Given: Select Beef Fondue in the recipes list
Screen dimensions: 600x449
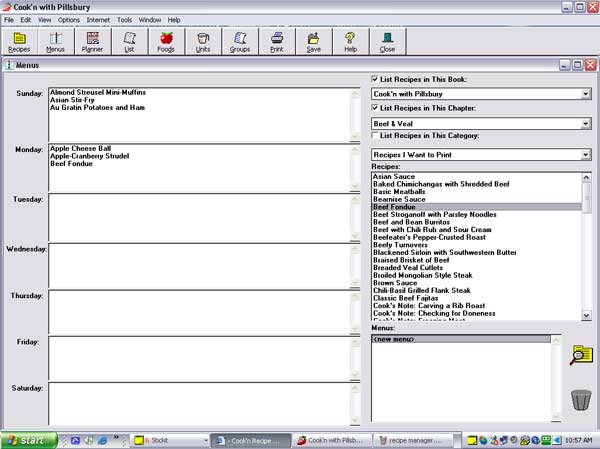Looking at the screenshot, I should pyautogui.click(x=477, y=207).
